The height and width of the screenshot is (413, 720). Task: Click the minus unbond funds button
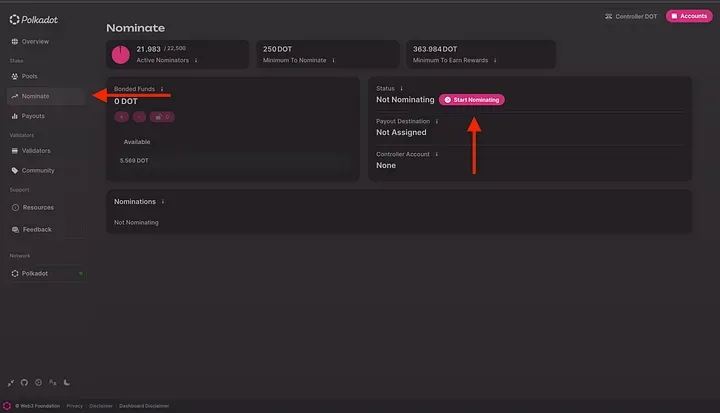(x=139, y=117)
